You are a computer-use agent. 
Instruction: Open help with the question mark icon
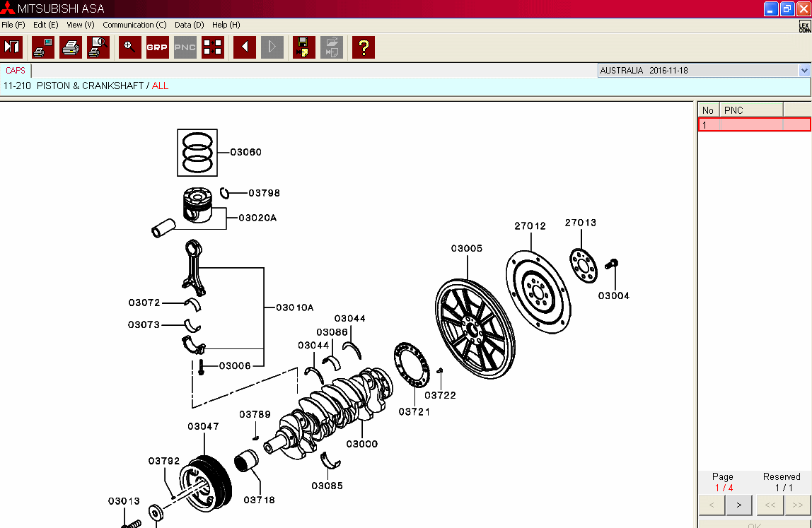pyautogui.click(x=363, y=47)
